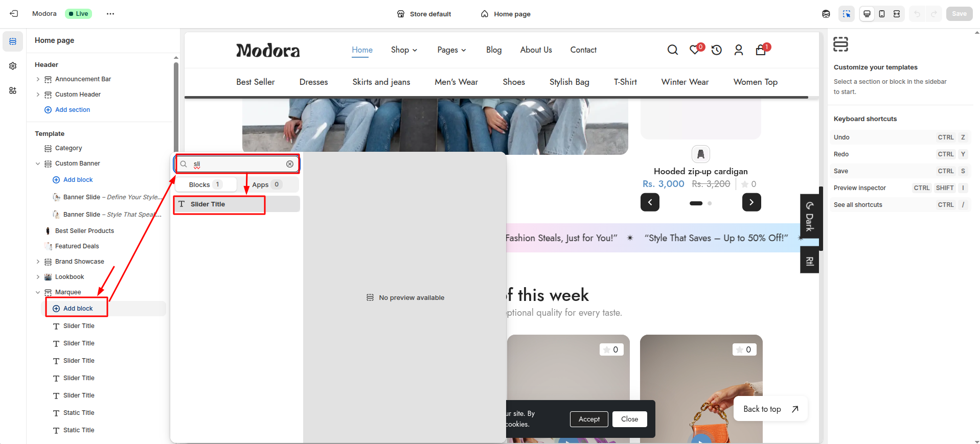Select the Category section

(69, 148)
